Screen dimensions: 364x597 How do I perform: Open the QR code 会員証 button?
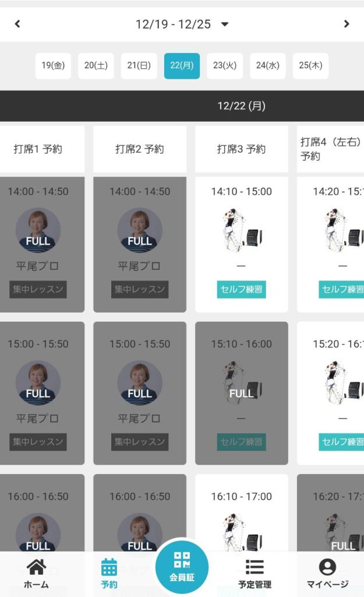pos(182,566)
